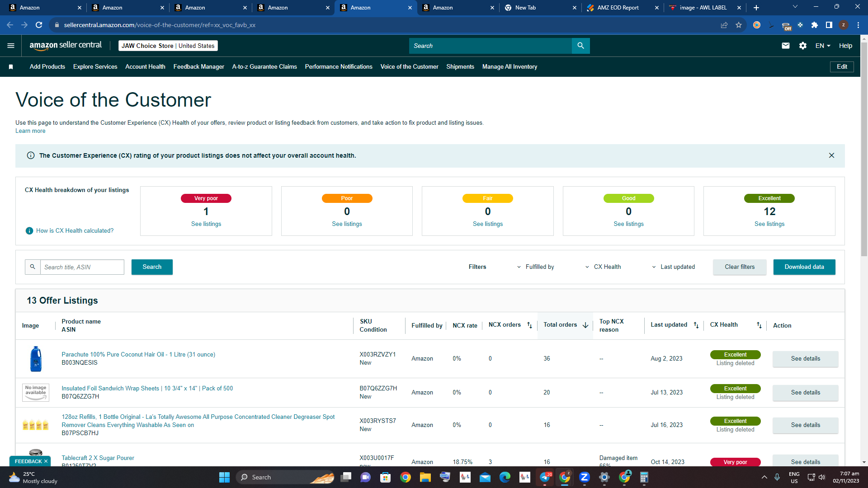868x488 pixels.
Task: Open the Seller Central hamburger menu
Action: coord(11,46)
